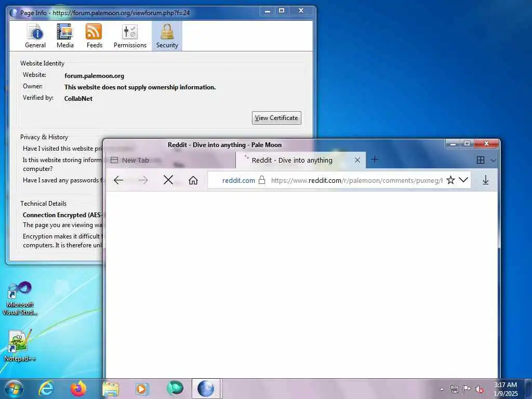Open the General tab in Page Info
The height and width of the screenshot is (399, 532).
(x=35, y=36)
